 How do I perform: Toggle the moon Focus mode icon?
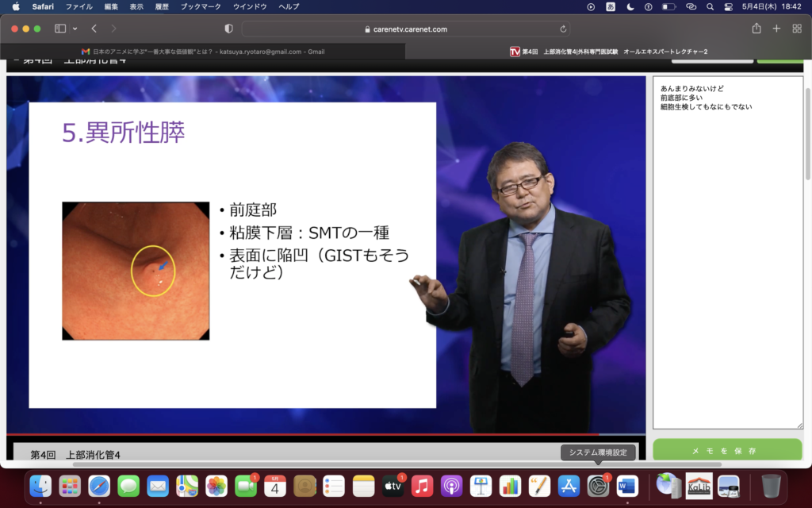tap(630, 6)
